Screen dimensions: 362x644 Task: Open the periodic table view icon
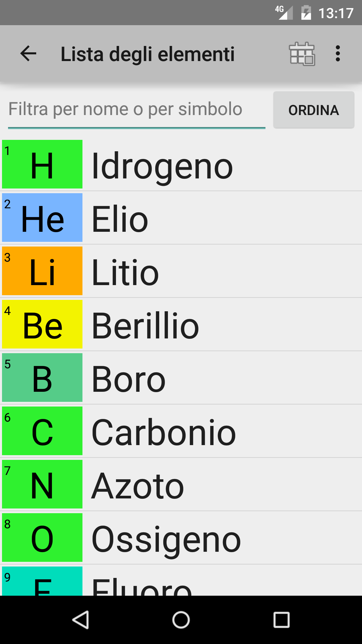[x=302, y=54]
